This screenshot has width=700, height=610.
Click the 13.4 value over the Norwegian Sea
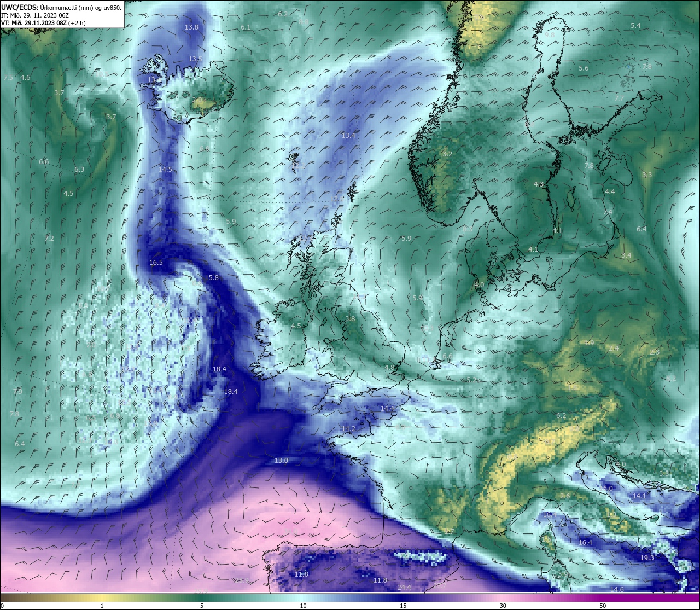click(348, 136)
